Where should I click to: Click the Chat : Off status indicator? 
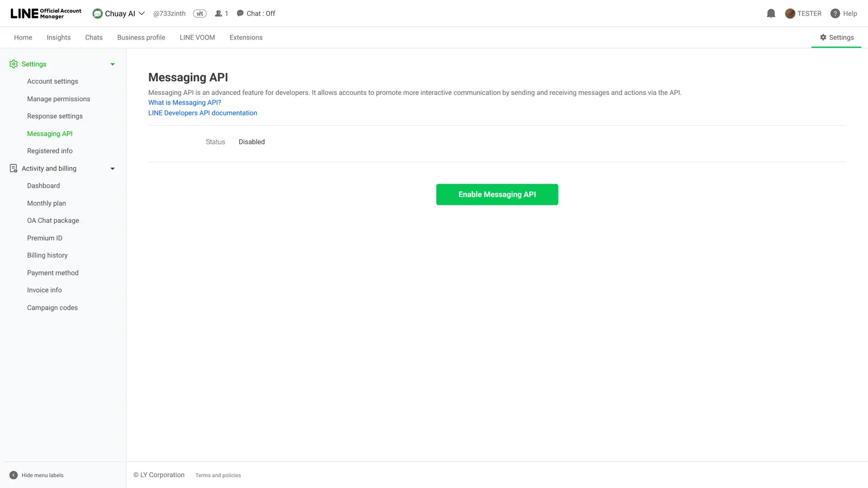pyautogui.click(x=256, y=14)
